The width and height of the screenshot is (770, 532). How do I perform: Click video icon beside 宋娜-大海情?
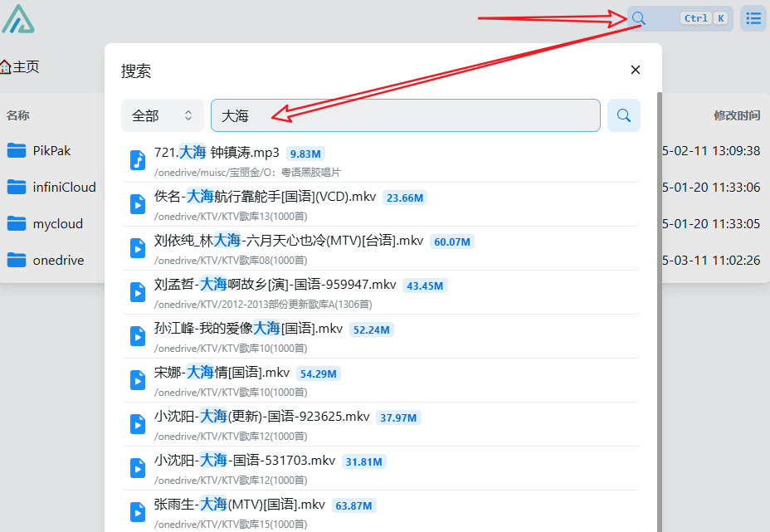(138, 380)
